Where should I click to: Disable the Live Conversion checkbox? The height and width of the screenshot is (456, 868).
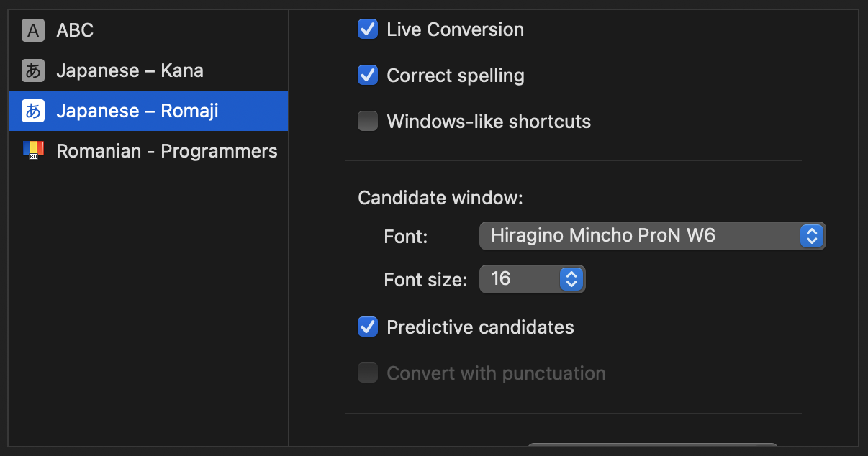tap(368, 29)
